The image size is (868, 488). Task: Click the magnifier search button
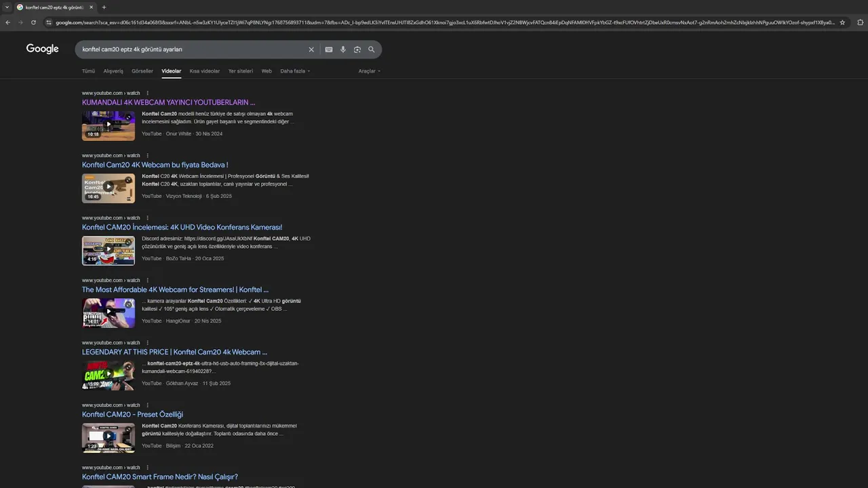click(372, 49)
